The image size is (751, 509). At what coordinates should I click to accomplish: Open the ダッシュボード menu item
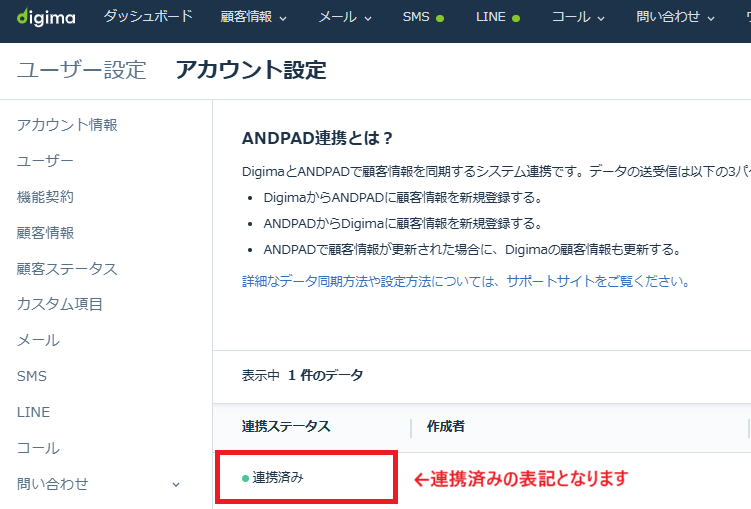[148, 16]
